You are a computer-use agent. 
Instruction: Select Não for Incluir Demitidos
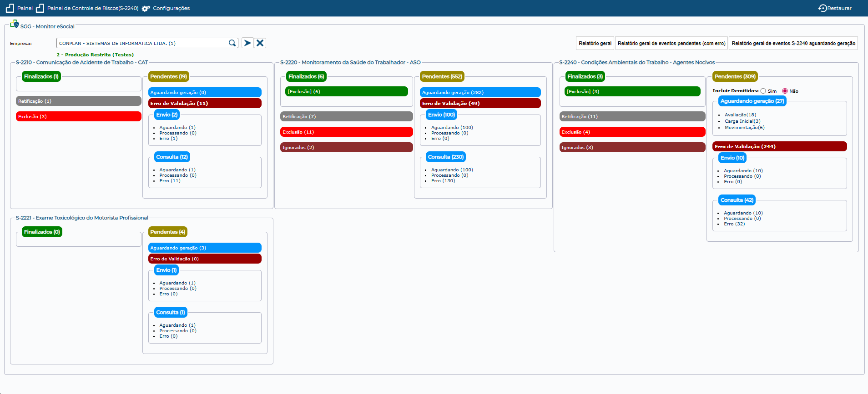point(785,91)
